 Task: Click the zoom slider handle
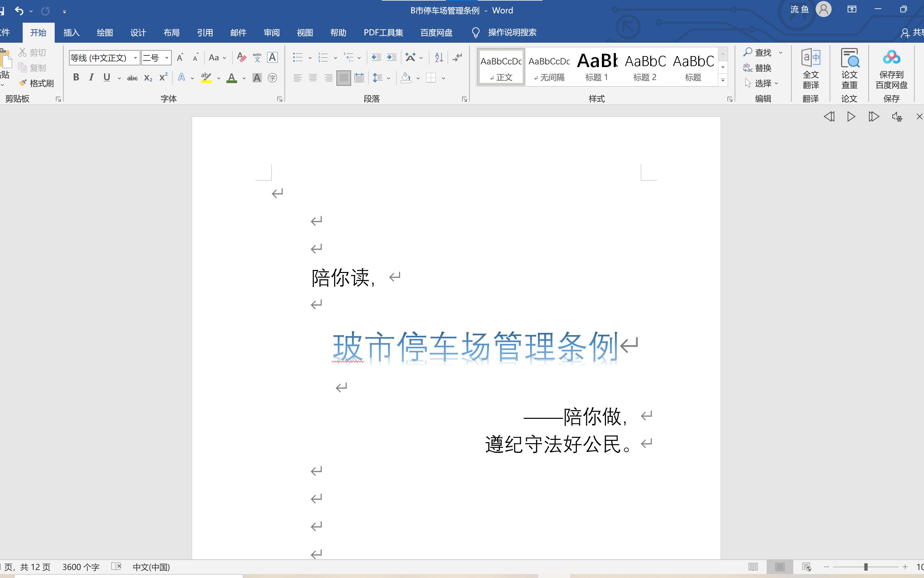[x=866, y=567]
